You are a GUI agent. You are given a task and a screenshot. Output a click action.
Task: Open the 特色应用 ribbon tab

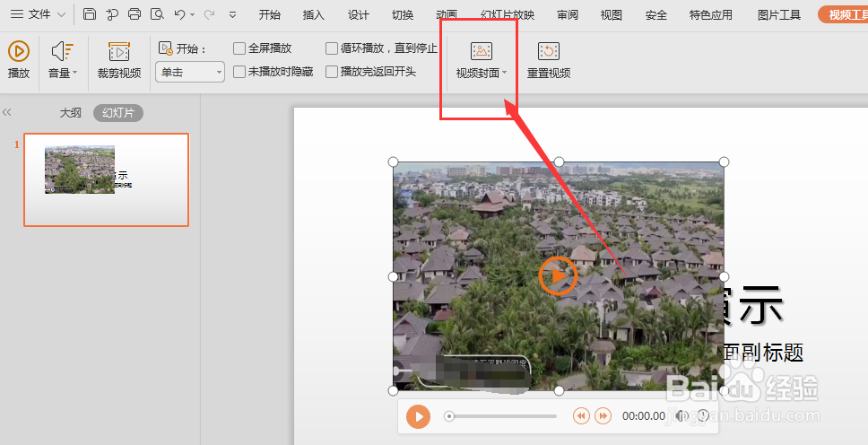pos(711,15)
